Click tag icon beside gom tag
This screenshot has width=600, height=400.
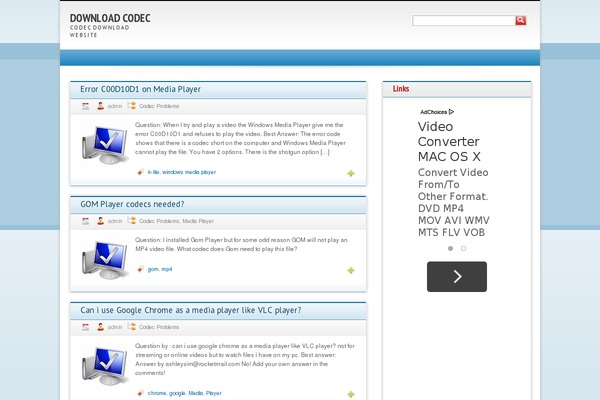tap(140, 269)
